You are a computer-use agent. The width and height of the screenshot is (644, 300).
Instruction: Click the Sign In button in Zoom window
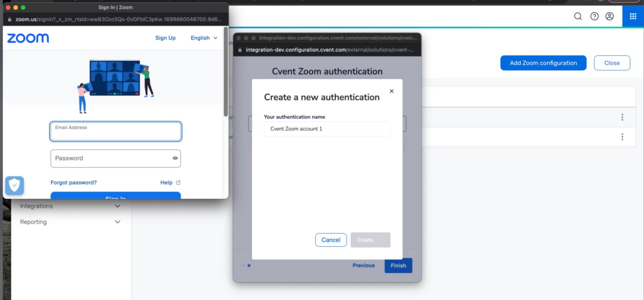[115, 196]
